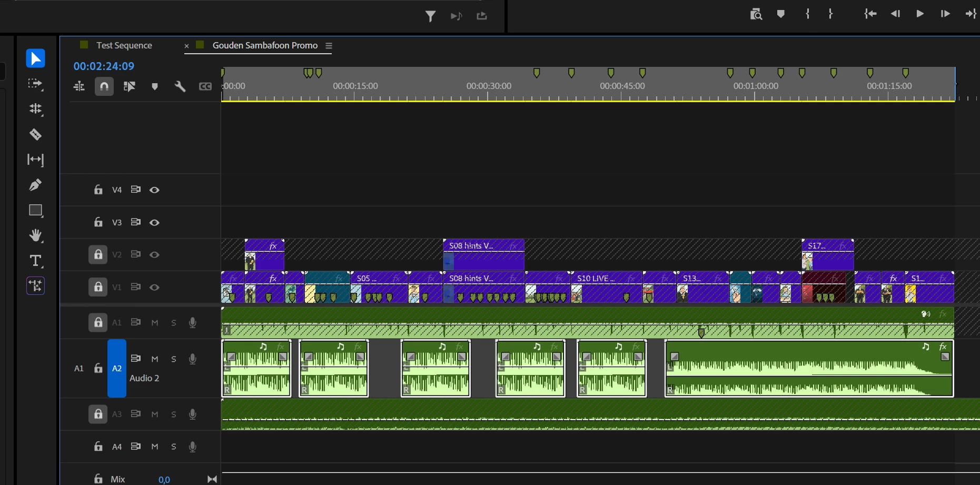The height and width of the screenshot is (485, 980).
Task: Open Gouden Sambafoon Promo panel menu
Action: pos(329,46)
